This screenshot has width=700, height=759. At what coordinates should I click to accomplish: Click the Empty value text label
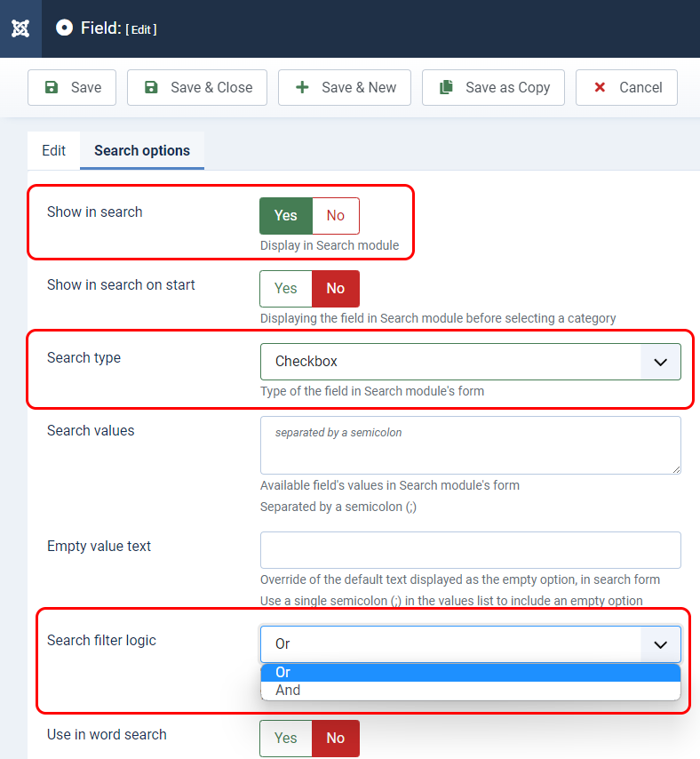pyautogui.click(x=99, y=546)
